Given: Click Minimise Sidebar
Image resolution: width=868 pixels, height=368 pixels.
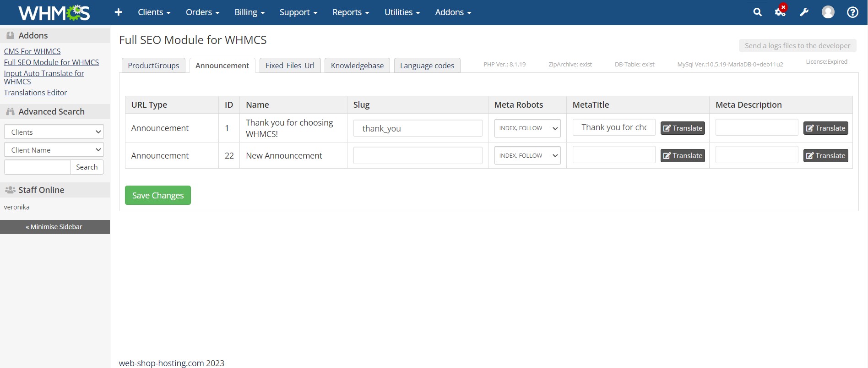Looking at the screenshot, I should coord(54,227).
